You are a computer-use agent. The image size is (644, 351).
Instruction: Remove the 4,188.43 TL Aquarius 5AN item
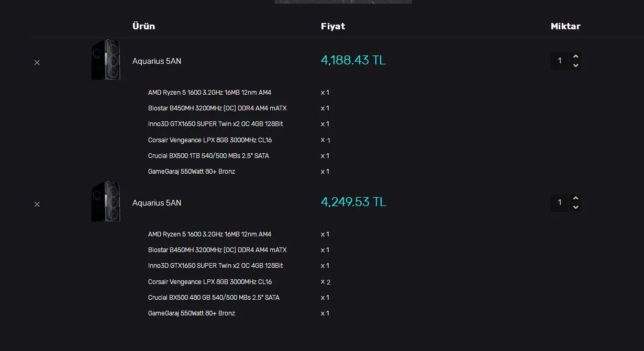click(37, 62)
